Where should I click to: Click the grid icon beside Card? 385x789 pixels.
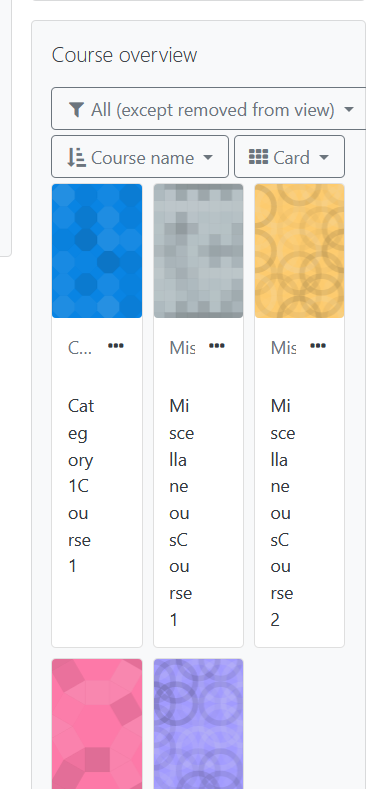pyautogui.click(x=258, y=157)
